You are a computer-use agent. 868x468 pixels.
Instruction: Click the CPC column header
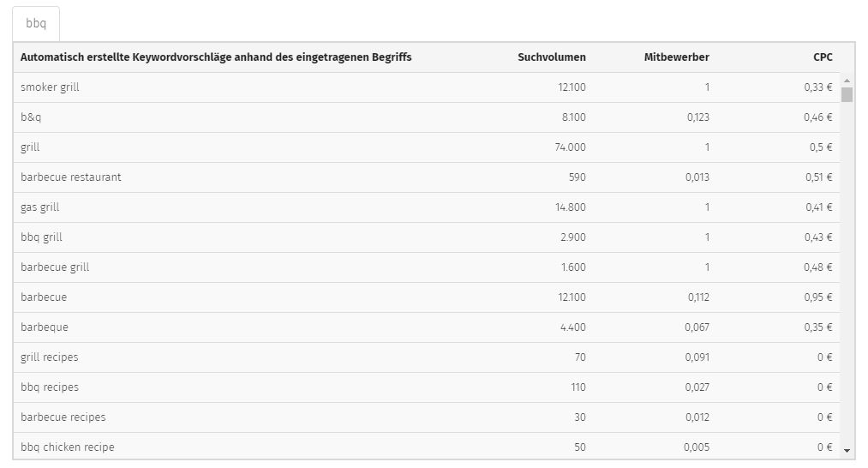tap(823, 57)
